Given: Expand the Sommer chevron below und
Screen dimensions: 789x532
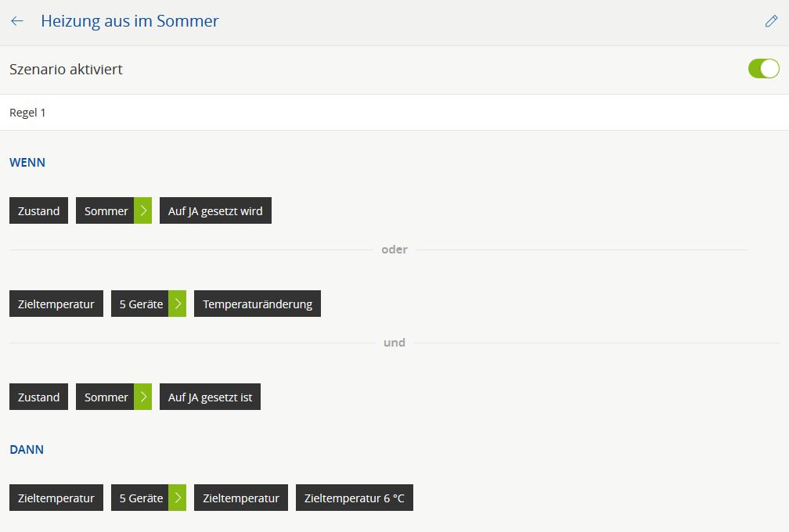Looking at the screenshot, I should 143,397.
